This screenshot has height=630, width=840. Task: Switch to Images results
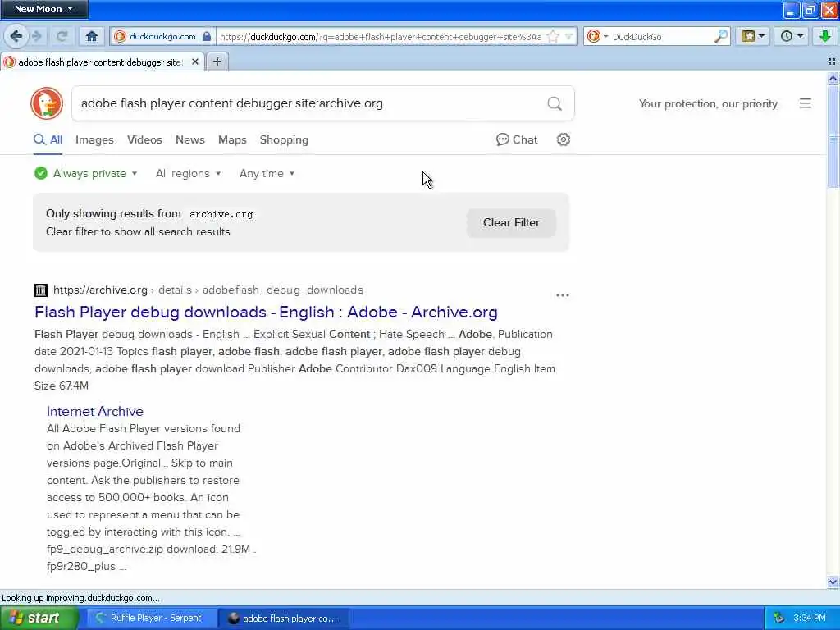coord(94,139)
